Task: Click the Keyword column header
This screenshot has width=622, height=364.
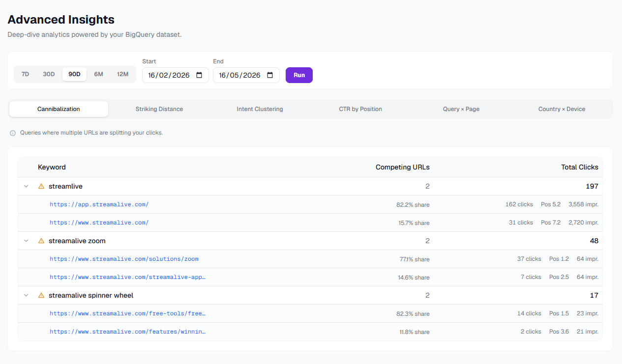Action: [x=52, y=167]
